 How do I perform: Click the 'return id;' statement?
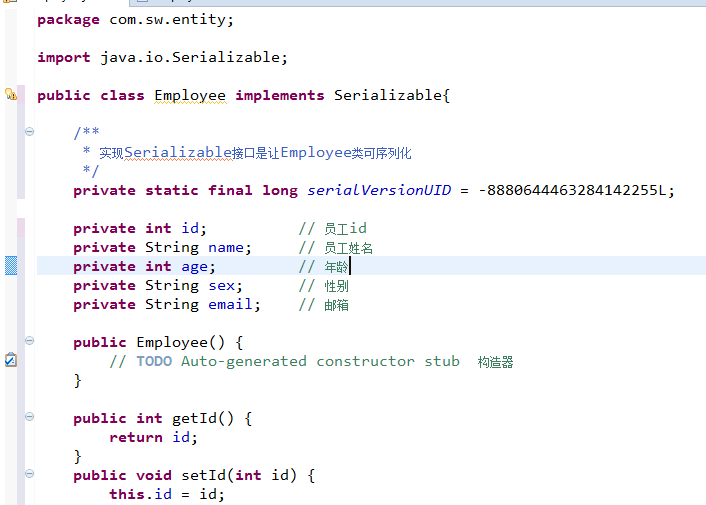[154, 437]
